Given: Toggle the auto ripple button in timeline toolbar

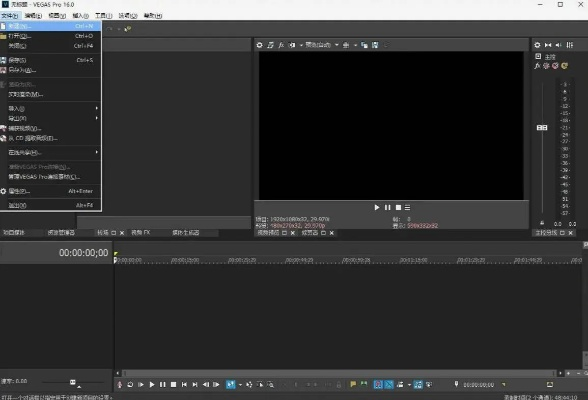Looking at the screenshot, I should click(x=400, y=384).
